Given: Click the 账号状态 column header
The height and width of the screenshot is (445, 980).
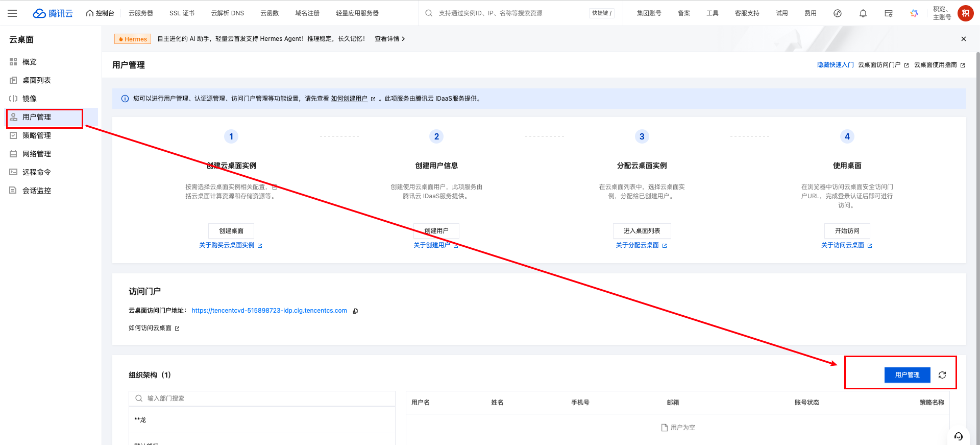Looking at the screenshot, I should [806, 403].
